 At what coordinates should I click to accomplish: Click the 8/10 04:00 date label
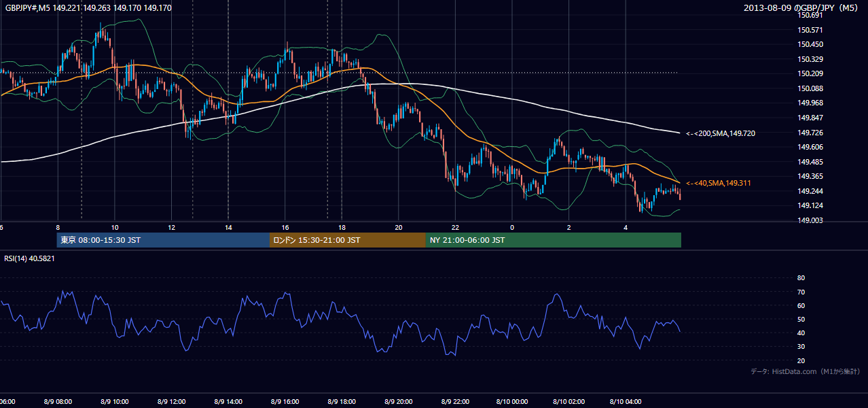(x=625, y=401)
